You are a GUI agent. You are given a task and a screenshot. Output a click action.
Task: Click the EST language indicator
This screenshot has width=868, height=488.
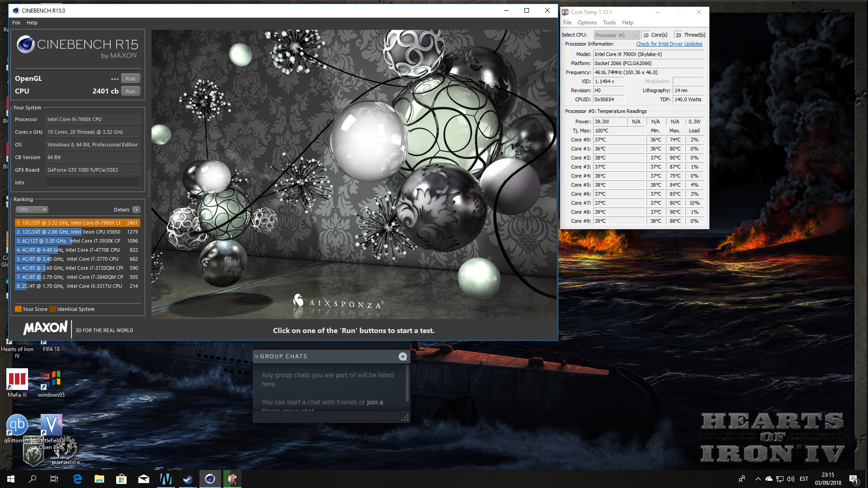coord(804,479)
